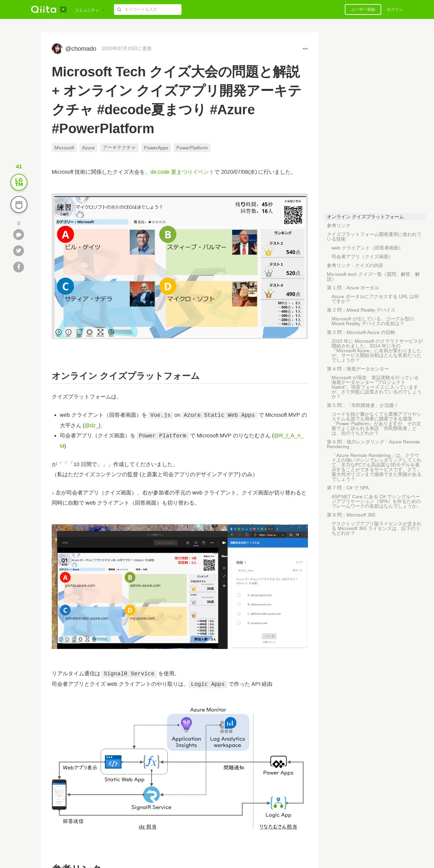Jump to オンライン クイズプラットフォーム in contents

[375, 217]
